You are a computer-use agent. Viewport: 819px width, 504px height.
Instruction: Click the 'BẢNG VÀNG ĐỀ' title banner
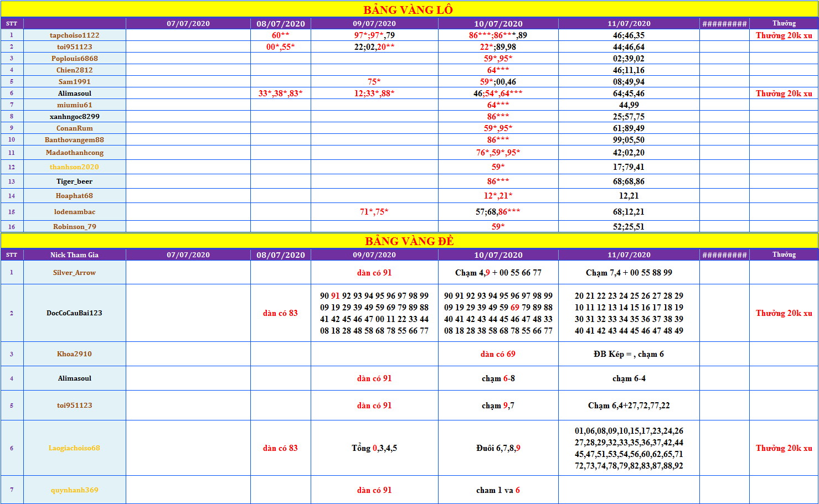pyautogui.click(x=409, y=241)
